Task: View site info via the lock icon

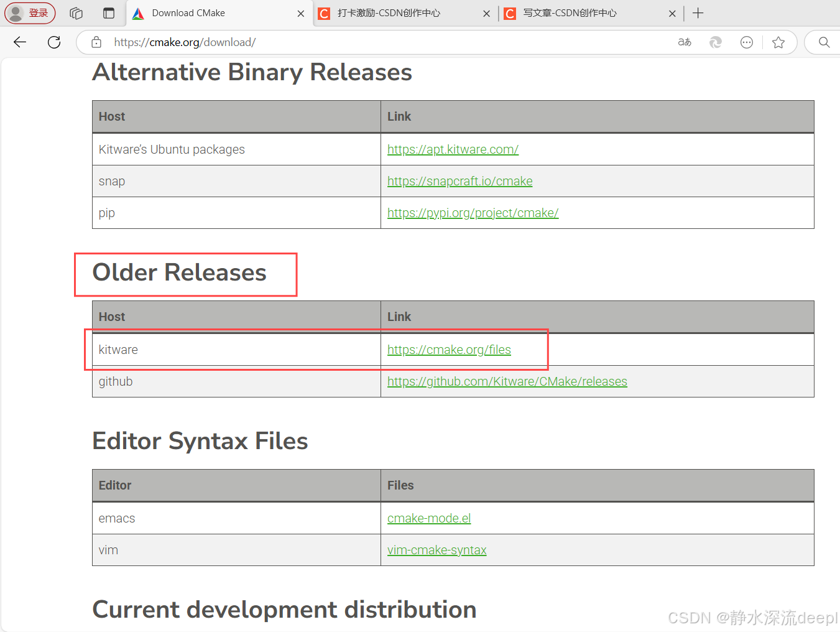Action: [96, 42]
